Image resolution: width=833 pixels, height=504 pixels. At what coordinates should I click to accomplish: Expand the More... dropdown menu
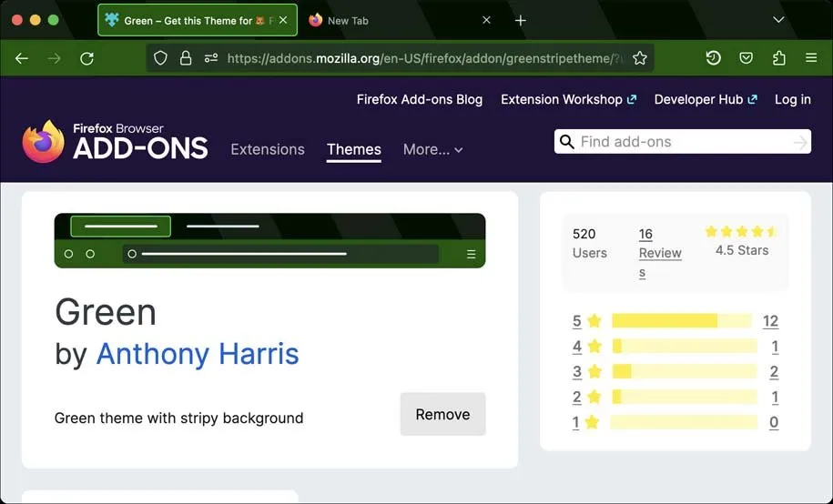pos(432,149)
